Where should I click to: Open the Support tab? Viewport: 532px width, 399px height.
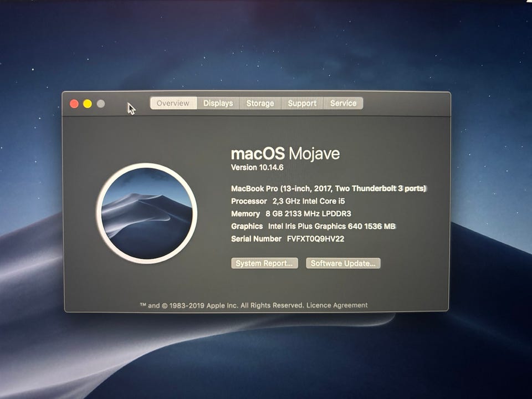click(302, 103)
